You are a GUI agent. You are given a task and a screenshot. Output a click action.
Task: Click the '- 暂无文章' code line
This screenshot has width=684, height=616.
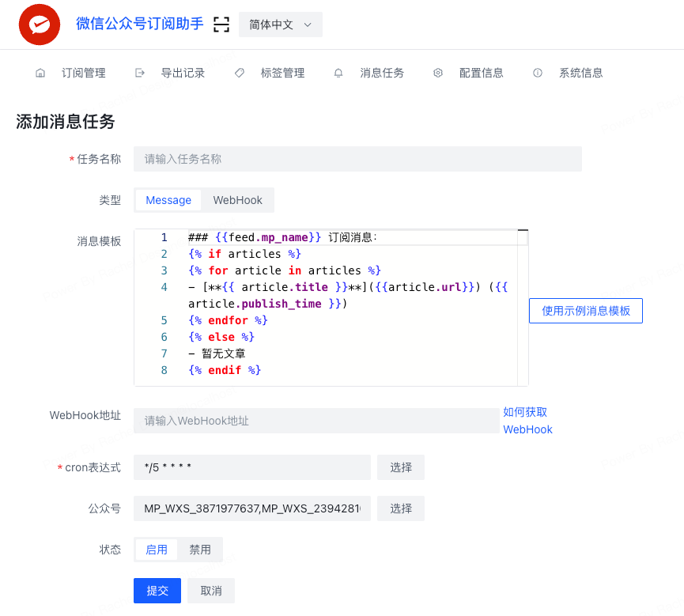click(217, 353)
